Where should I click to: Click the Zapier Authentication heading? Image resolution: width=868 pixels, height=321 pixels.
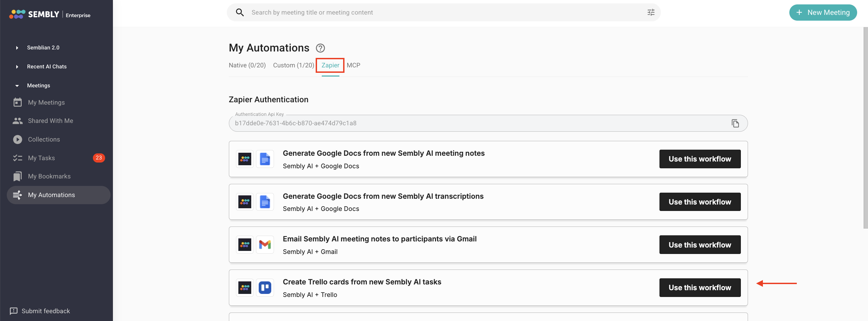pos(269,100)
